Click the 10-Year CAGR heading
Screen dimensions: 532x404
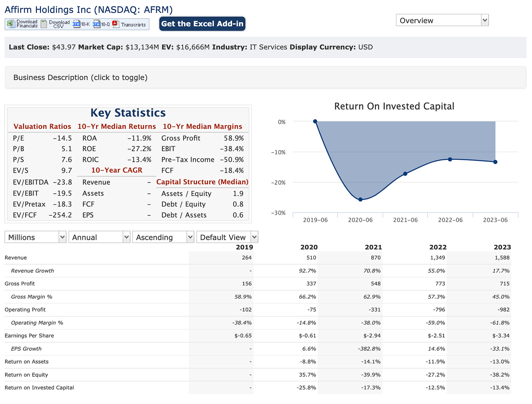117,170
